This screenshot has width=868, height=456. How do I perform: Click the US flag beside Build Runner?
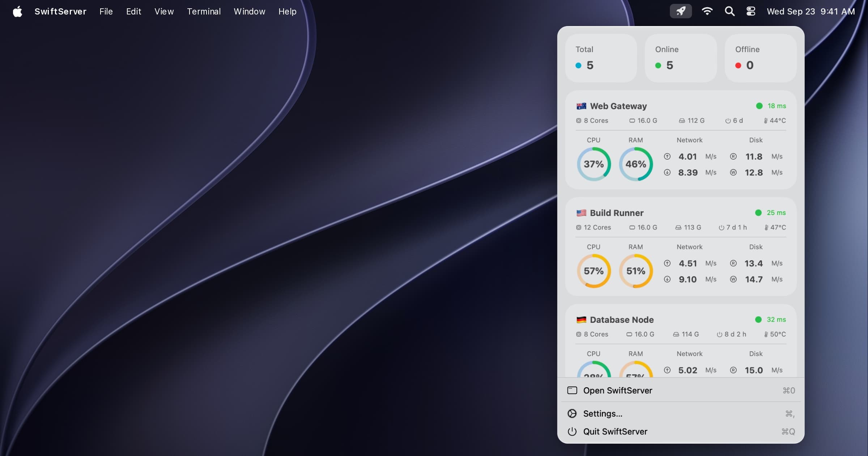point(581,213)
